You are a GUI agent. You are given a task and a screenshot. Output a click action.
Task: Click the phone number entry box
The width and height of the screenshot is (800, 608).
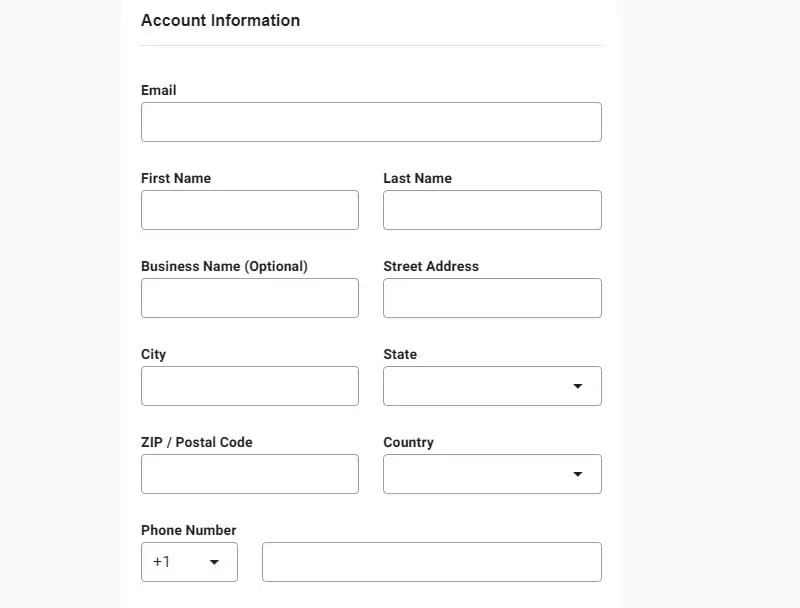coord(432,562)
